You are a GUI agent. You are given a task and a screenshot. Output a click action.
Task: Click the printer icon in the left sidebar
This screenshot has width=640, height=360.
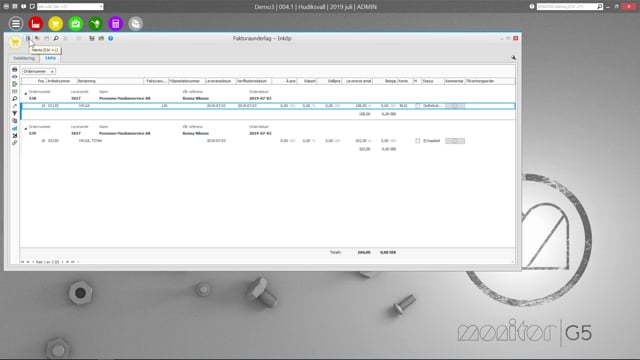(15, 69)
